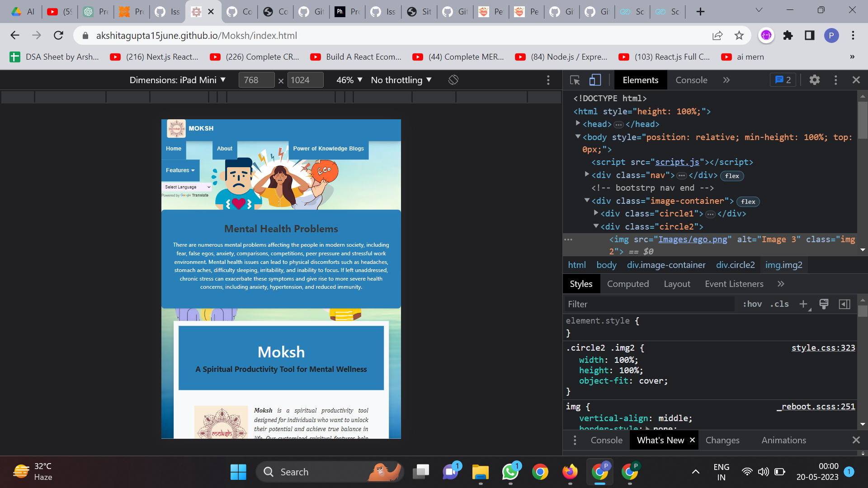Toggle the .cls element classes pane

coord(779,304)
